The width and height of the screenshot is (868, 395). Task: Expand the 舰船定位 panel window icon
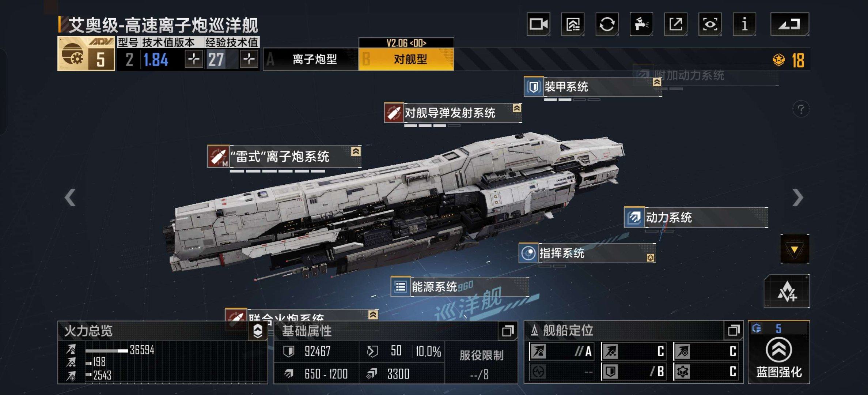(734, 331)
